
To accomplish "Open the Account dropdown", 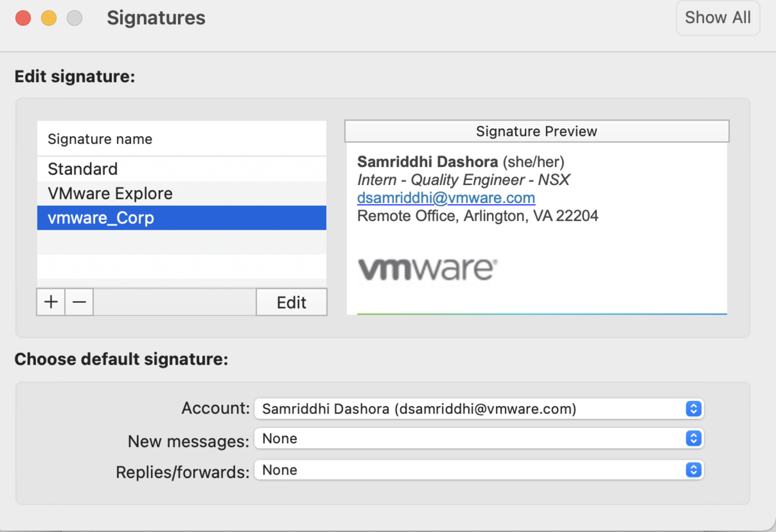I will (470, 409).
